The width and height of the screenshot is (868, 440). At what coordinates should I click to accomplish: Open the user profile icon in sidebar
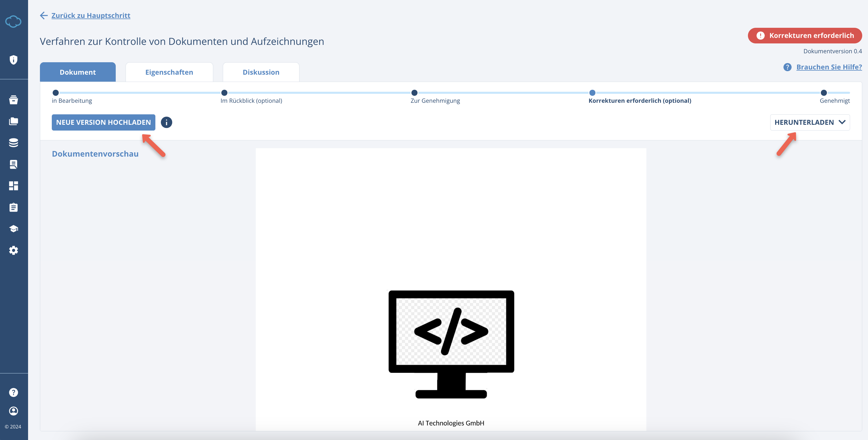point(14,411)
